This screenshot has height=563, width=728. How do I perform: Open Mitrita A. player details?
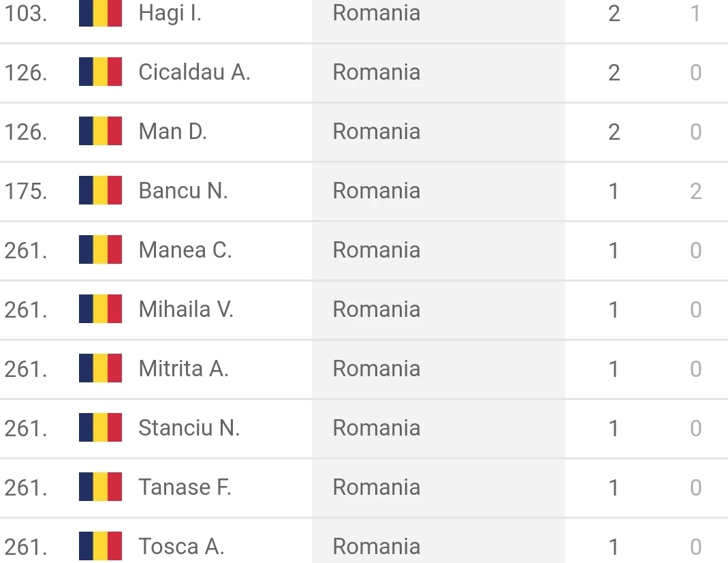click(184, 369)
